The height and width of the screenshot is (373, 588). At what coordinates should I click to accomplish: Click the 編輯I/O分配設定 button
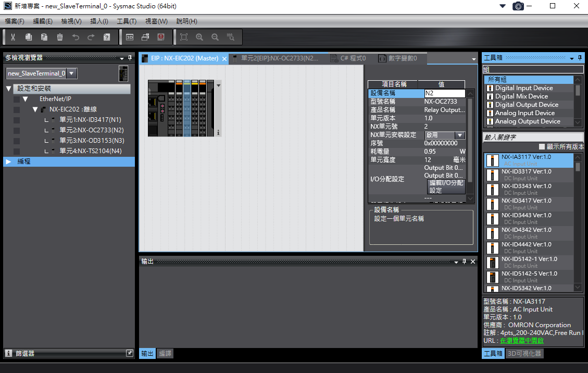tap(446, 186)
